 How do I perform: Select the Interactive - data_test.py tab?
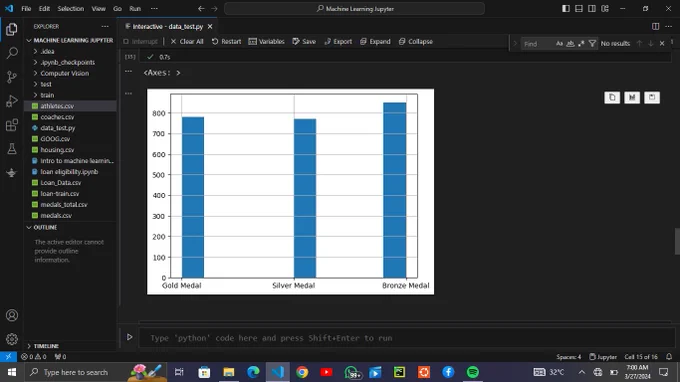tap(168, 26)
